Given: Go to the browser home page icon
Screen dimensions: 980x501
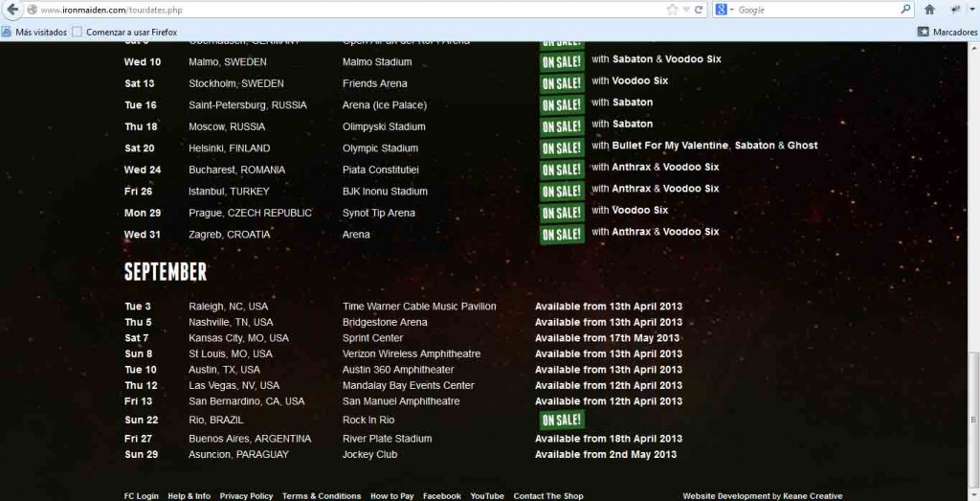Looking at the screenshot, I should (929, 10).
